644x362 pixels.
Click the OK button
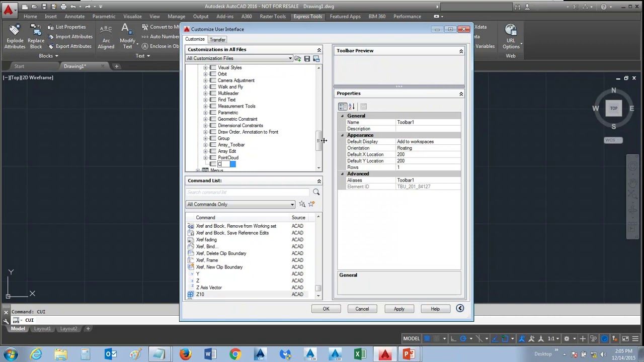point(326,309)
